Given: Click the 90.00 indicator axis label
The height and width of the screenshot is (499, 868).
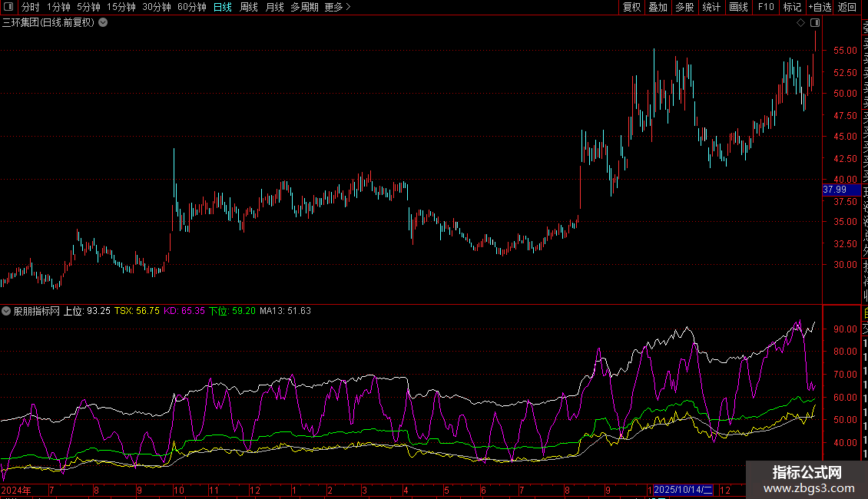Looking at the screenshot, I should coord(845,329).
